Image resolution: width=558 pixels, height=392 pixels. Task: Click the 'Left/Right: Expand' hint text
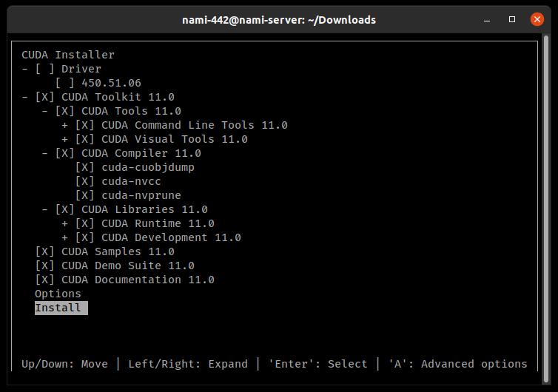tap(188, 364)
